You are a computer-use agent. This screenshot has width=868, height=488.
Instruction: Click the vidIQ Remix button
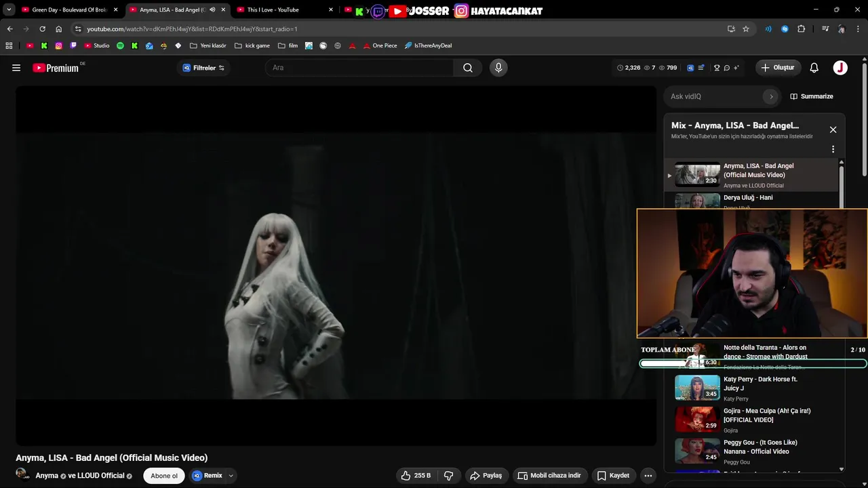[207, 476]
